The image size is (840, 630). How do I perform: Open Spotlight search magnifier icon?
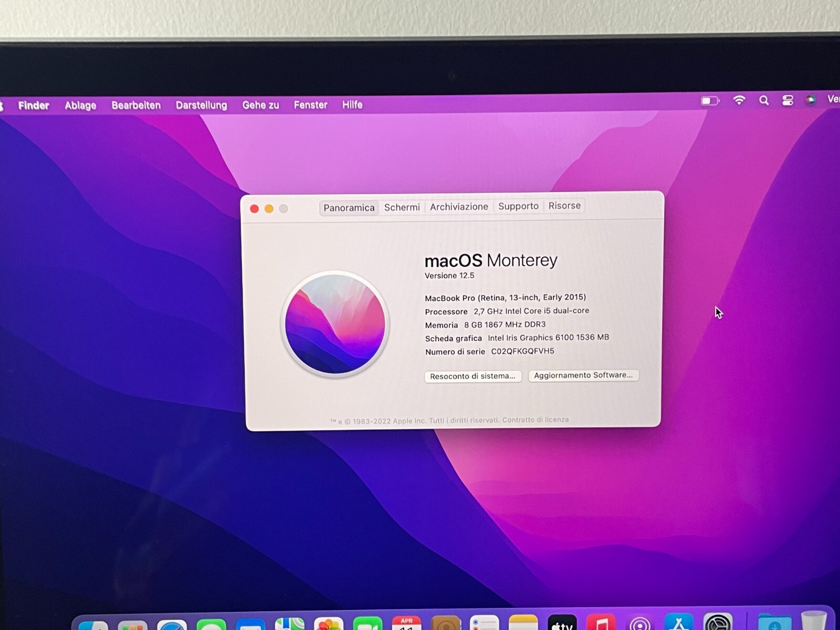[x=764, y=100]
